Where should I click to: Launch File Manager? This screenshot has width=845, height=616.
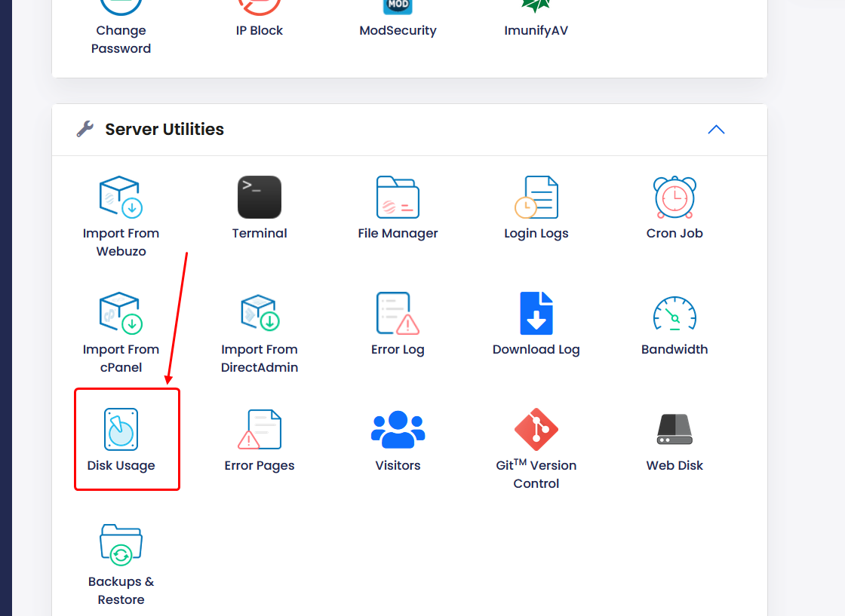click(398, 198)
